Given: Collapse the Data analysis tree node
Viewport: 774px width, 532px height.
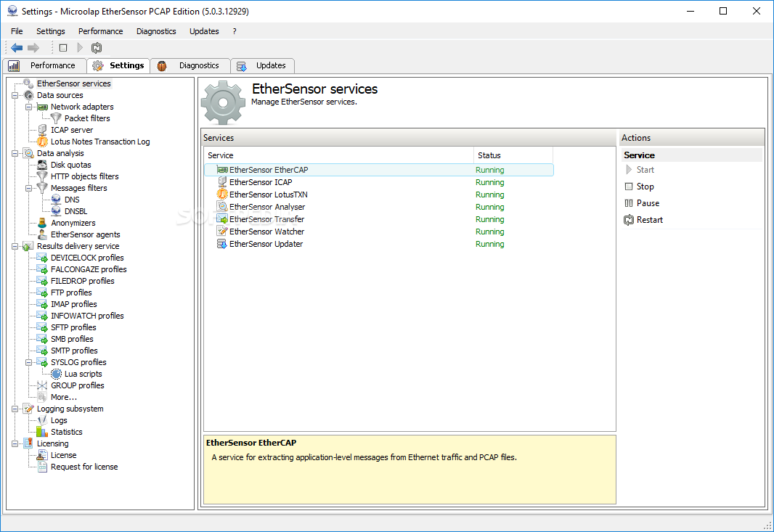Looking at the screenshot, I should click(x=15, y=153).
